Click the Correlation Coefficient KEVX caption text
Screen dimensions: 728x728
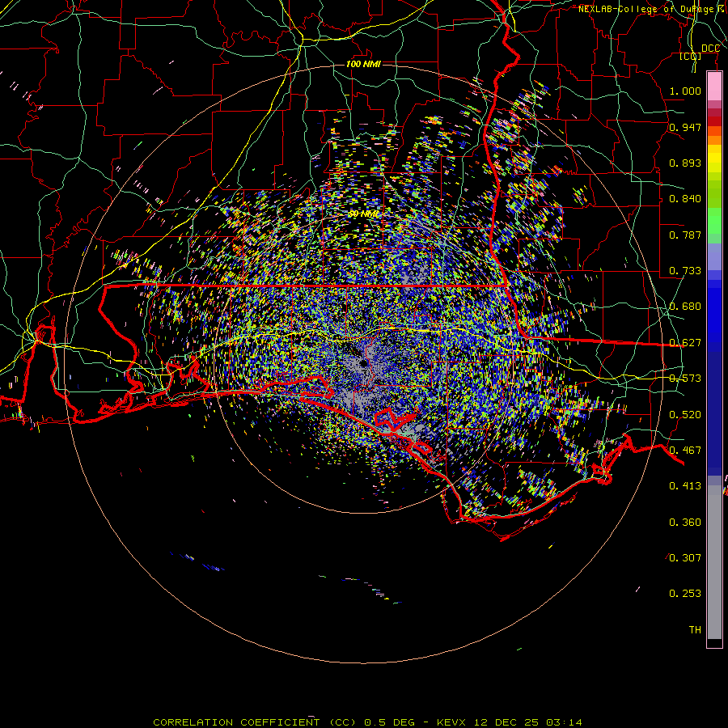tap(367, 722)
